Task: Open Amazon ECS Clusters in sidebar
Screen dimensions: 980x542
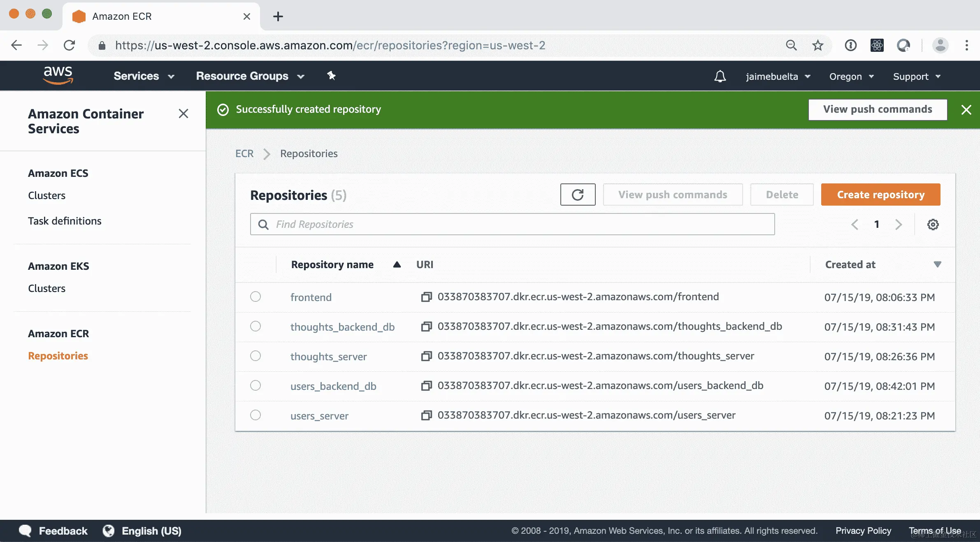Action: click(46, 195)
